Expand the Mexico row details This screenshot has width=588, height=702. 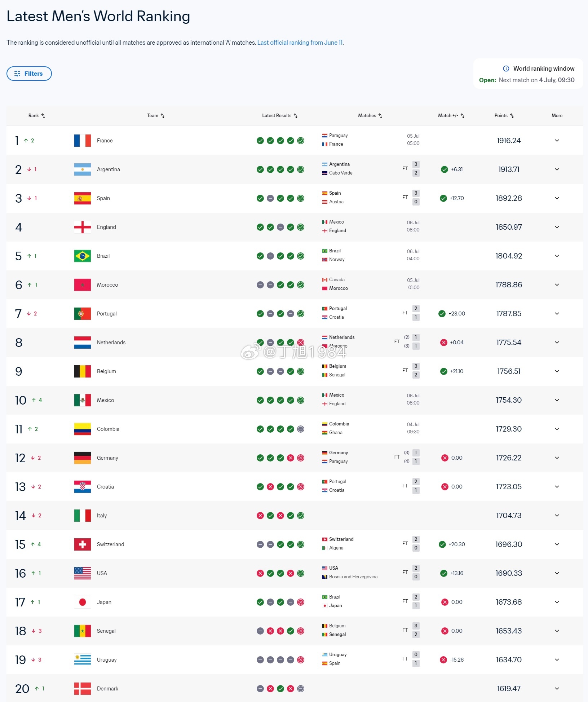557,400
